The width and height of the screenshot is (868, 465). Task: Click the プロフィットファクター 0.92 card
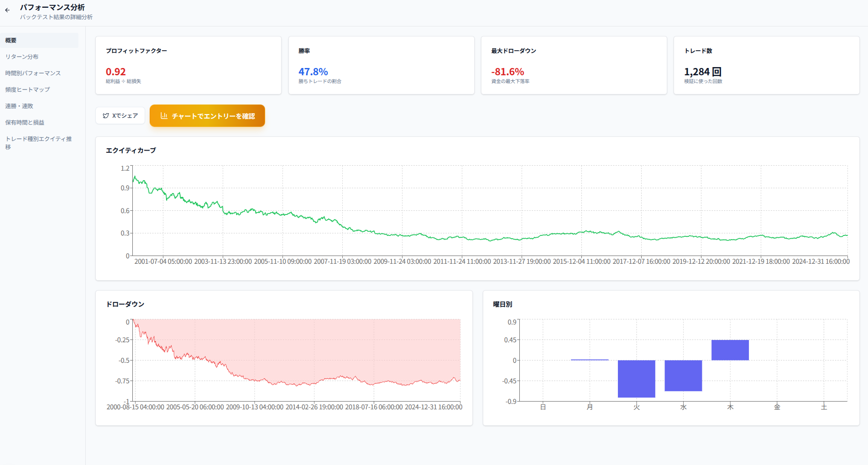coord(188,65)
